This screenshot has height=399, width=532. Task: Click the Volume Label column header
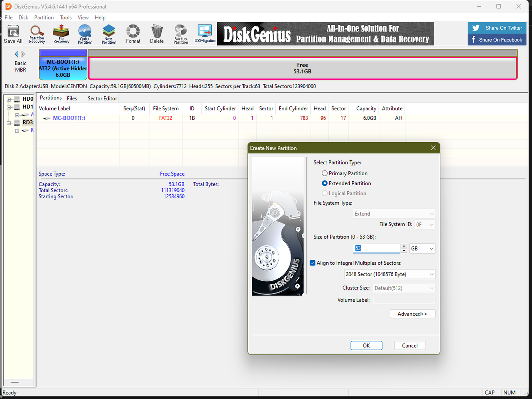pos(78,109)
